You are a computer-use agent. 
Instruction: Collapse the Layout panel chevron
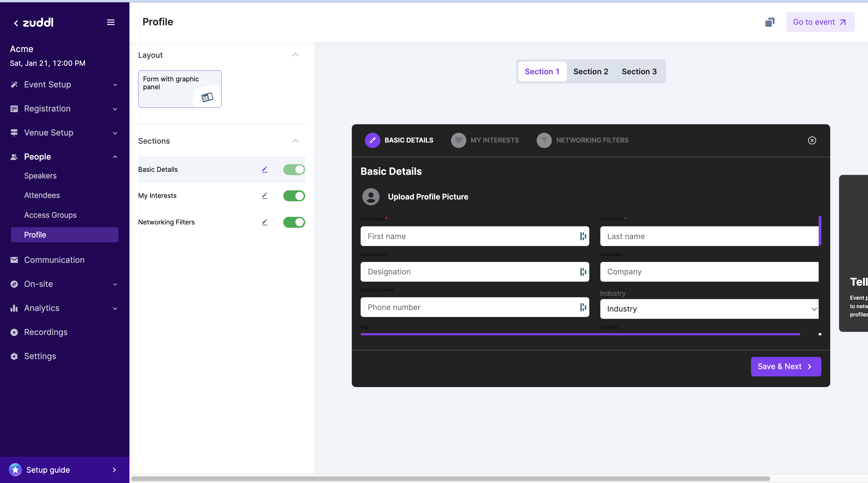[x=295, y=55]
